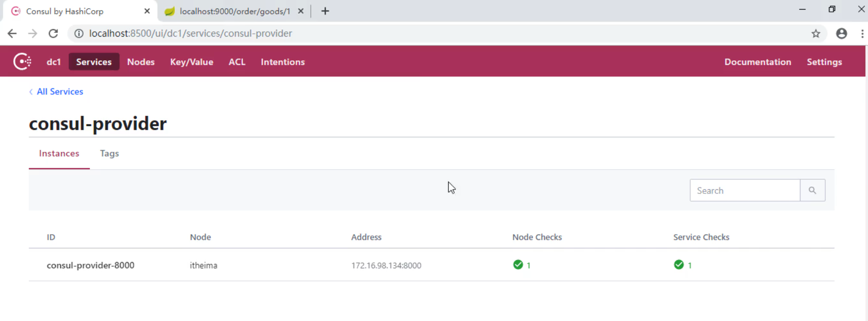Click the search magnifier button
The height and width of the screenshot is (321, 868).
tap(812, 190)
